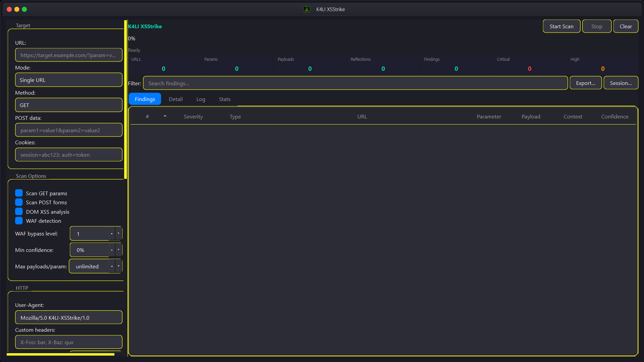Click the sort arrow in the table header
Viewport: 644px width, 362px height.
click(165, 116)
